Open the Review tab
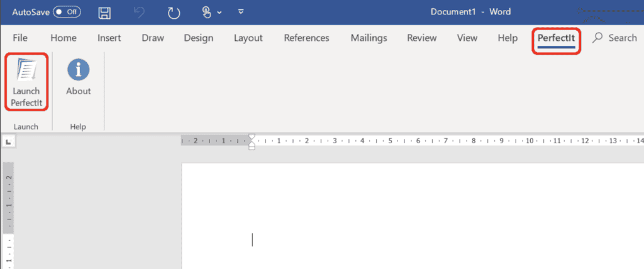The height and width of the screenshot is (269, 644). click(x=422, y=38)
